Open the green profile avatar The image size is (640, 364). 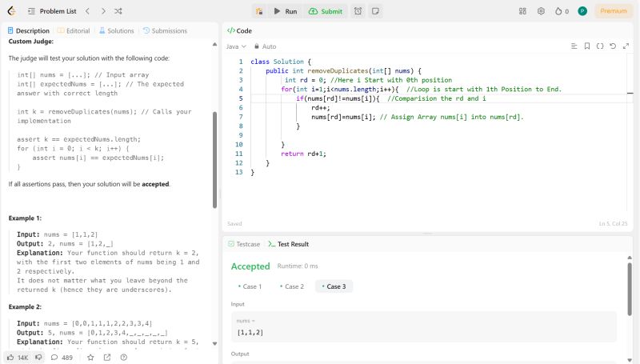click(582, 11)
